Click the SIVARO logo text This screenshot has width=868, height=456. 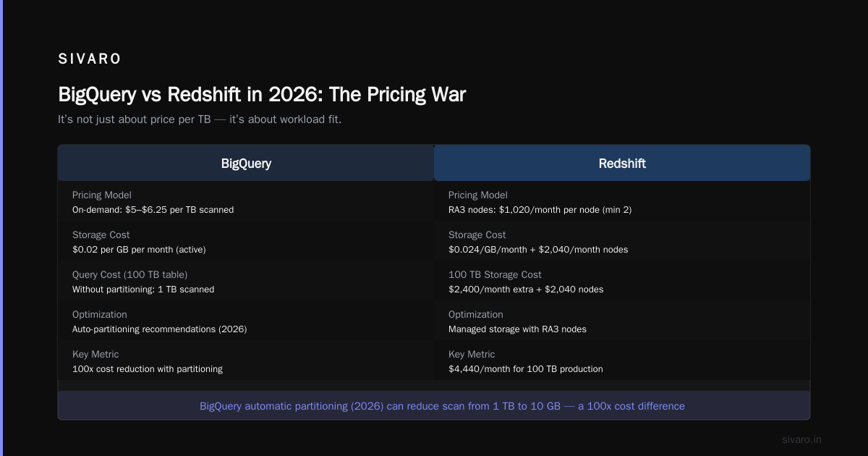point(90,59)
